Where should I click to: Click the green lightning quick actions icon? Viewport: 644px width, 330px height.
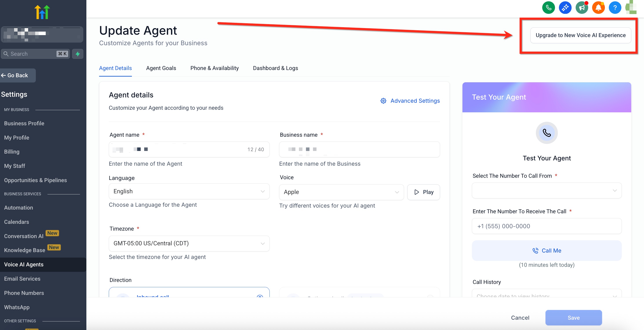(78, 54)
